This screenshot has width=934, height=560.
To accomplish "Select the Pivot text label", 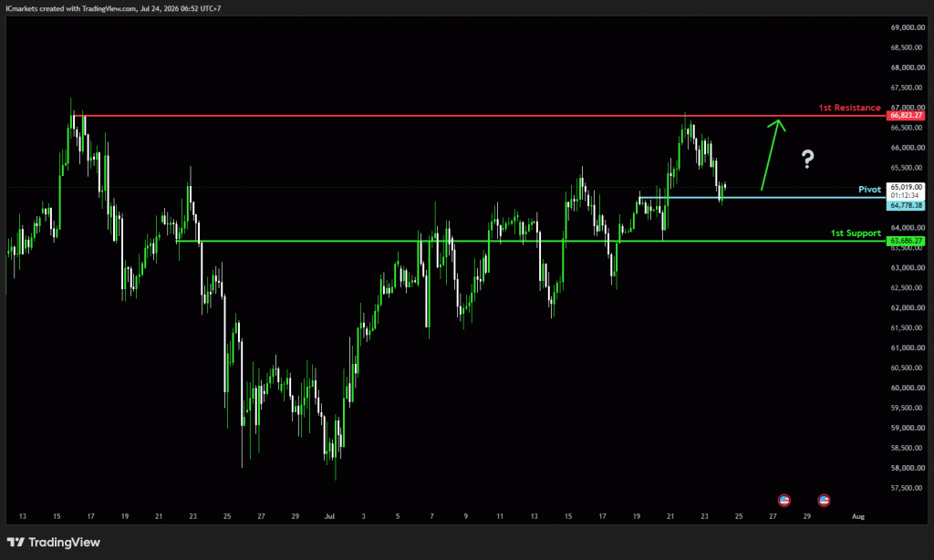I will coord(869,190).
